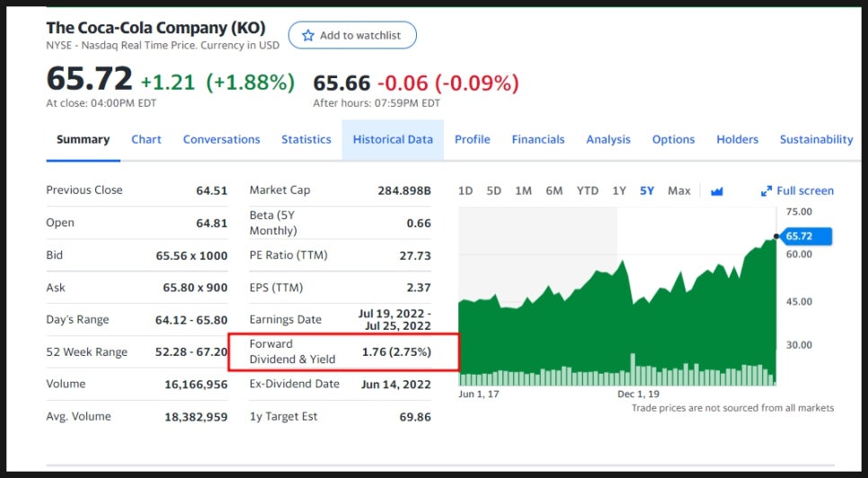Image resolution: width=868 pixels, height=478 pixels.
Task: Switch to the Options tab
Action: (673, 139)
